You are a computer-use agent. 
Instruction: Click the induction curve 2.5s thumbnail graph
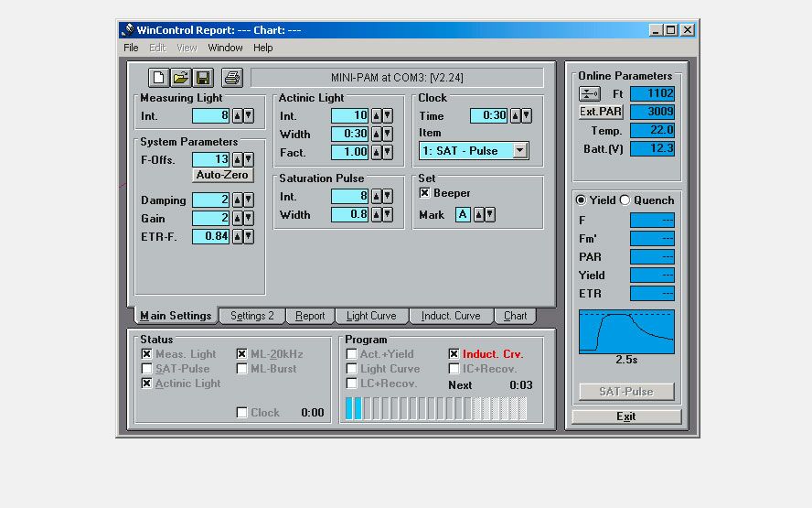(x=626, y=331)
